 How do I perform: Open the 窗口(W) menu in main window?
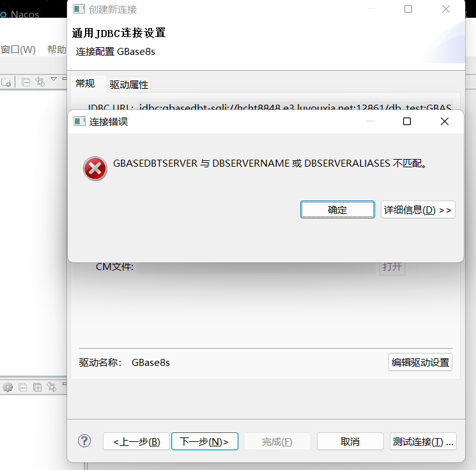[x=19, y=49]
